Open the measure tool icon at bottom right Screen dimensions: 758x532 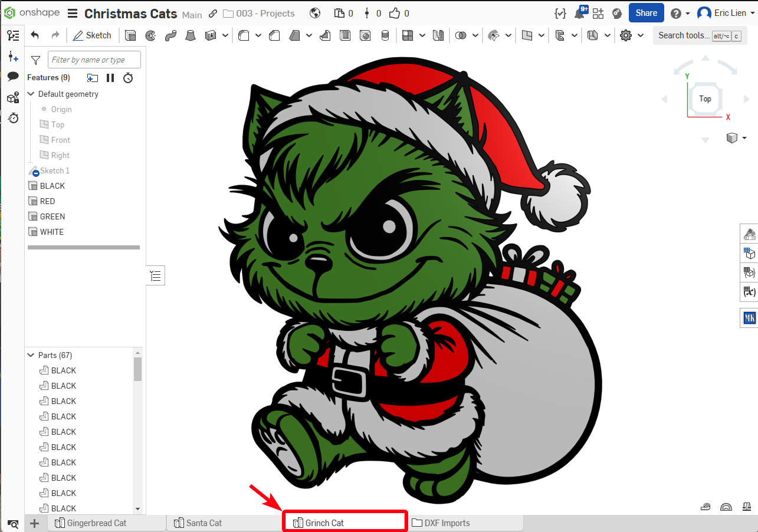[x=705, y=506]
